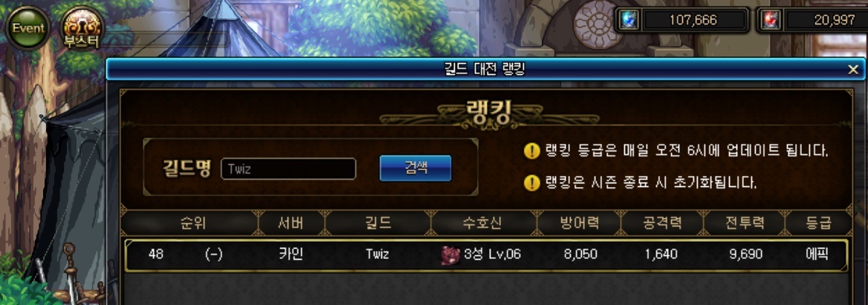This screenshot has width=868, height=305.
Task: Click the warning icon beside the season reset notice
Action: [x=531, y=182]
